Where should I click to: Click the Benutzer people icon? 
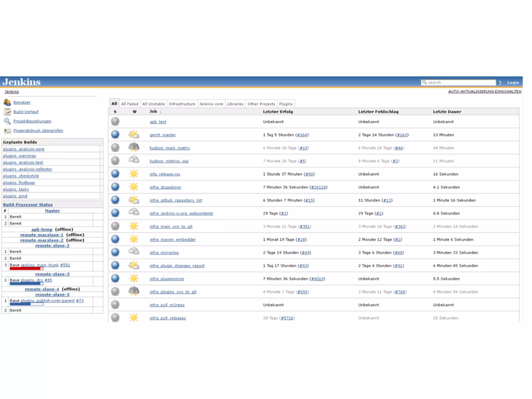click(7, 102)
